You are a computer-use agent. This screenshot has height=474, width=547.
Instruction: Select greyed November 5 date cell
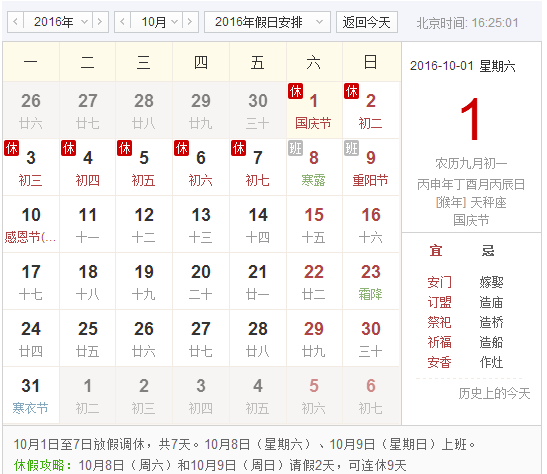tap(314, 395)
